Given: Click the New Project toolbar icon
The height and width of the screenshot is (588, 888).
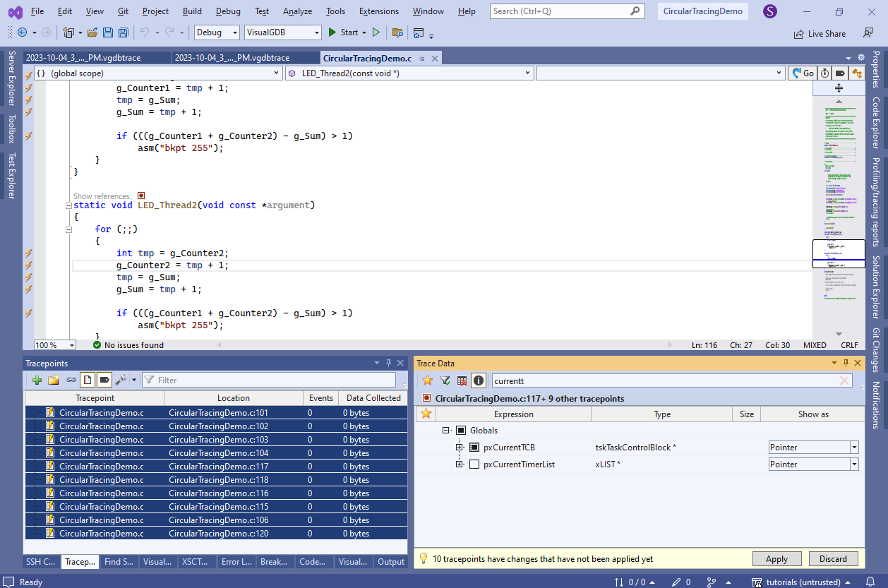Looking at the screenshot, I should coord(68,32).
